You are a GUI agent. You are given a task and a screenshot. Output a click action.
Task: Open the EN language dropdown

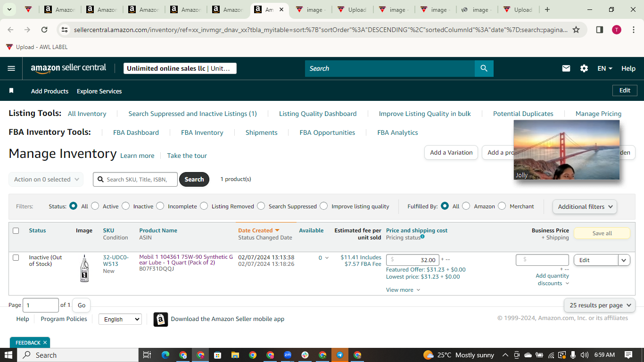[605, 68]
